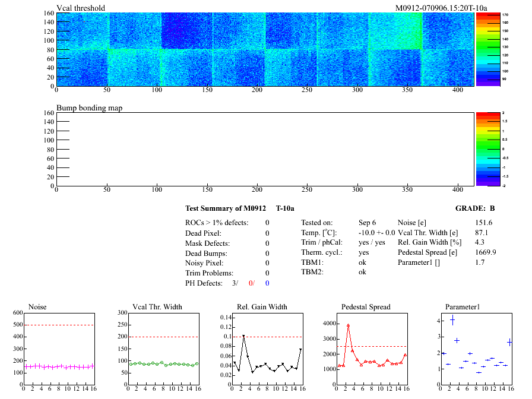Click the Vcal threshold heat map
532x399 pixels.
click(x=265, y=49)
